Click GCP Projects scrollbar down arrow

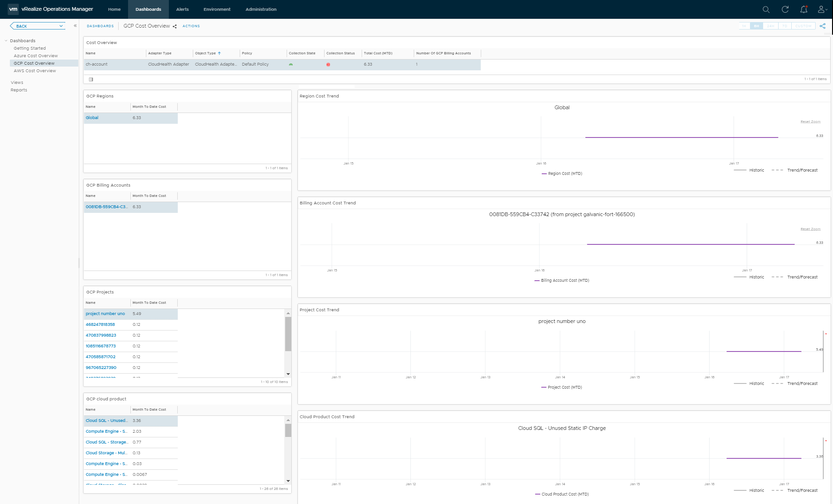point(288,374)
